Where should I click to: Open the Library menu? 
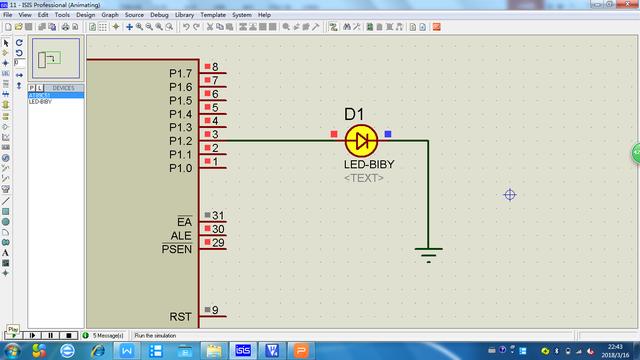click(184, 15)
